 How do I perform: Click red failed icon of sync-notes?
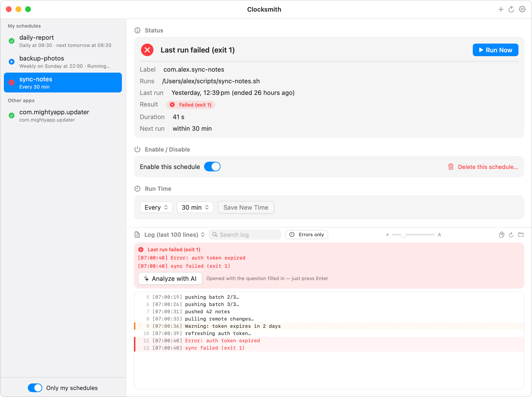(x=12, y=83)
